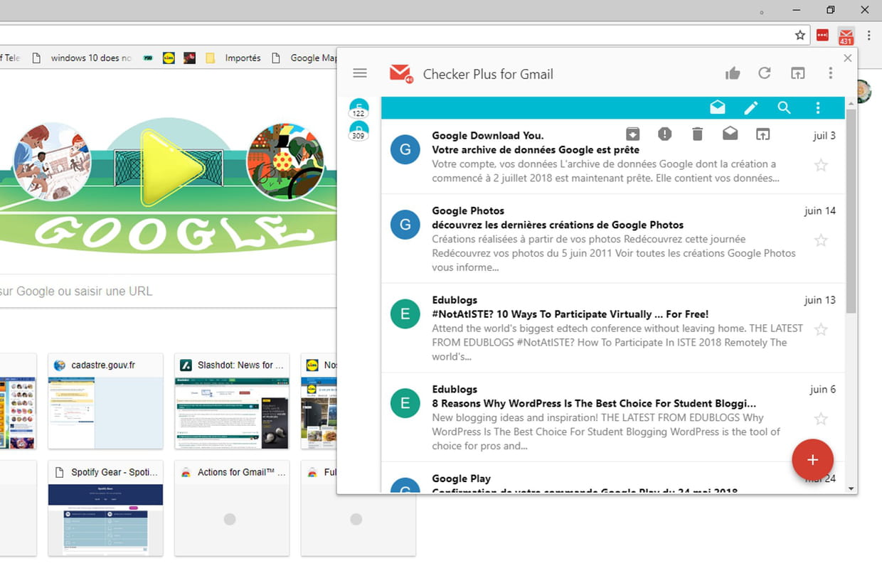The width and height of the screenshot is (882, 588).
Task: Click the open-inbox icon in Checker Plus header
Action: click(x=798, y=73)
